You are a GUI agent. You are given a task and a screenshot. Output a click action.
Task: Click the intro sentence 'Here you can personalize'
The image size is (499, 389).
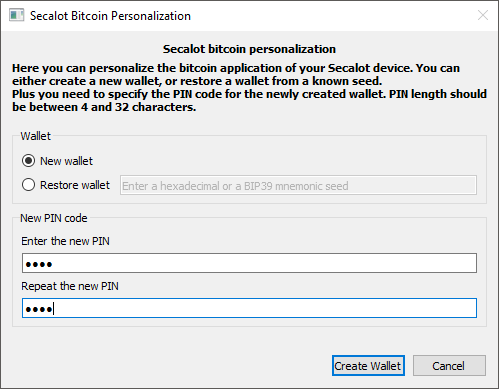(x=236, y=74)
